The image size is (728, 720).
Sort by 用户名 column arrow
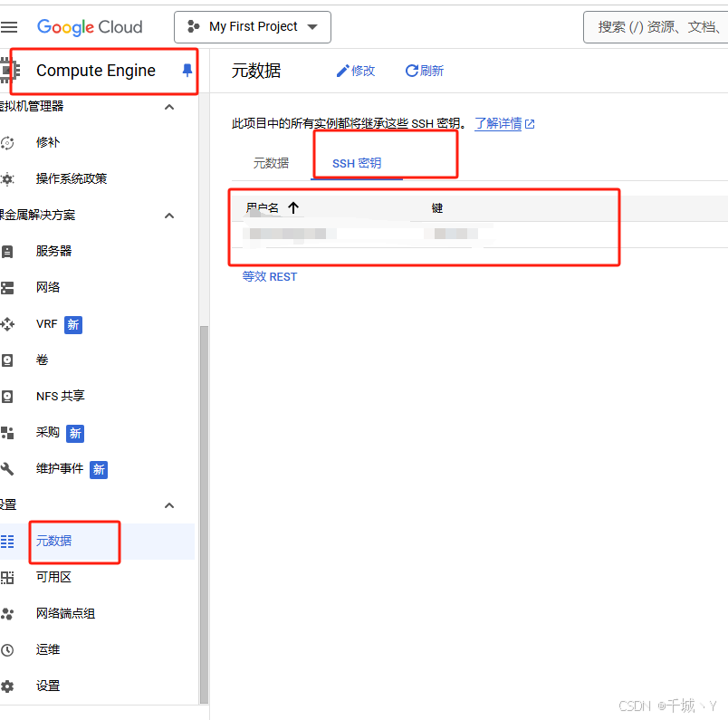click(293, 207)
